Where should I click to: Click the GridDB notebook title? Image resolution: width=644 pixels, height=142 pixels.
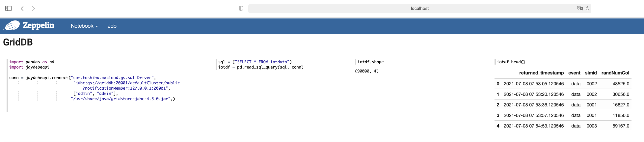tap(18, 42)
